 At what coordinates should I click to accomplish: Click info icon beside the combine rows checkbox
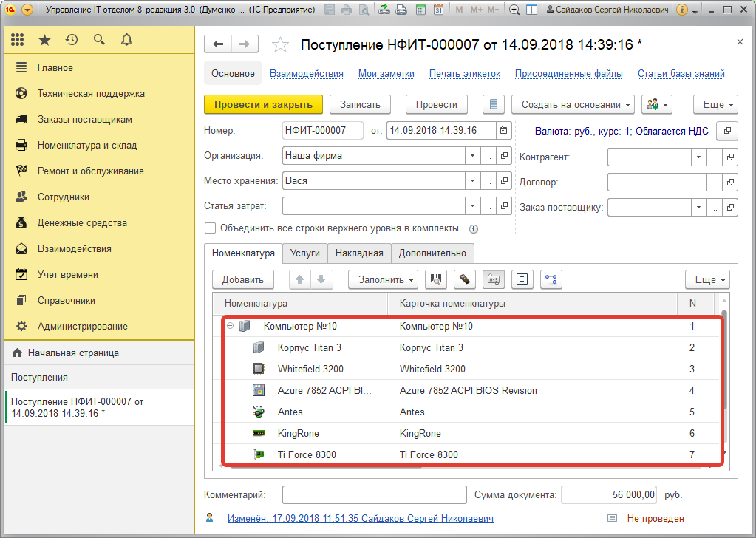pos(474,229)
